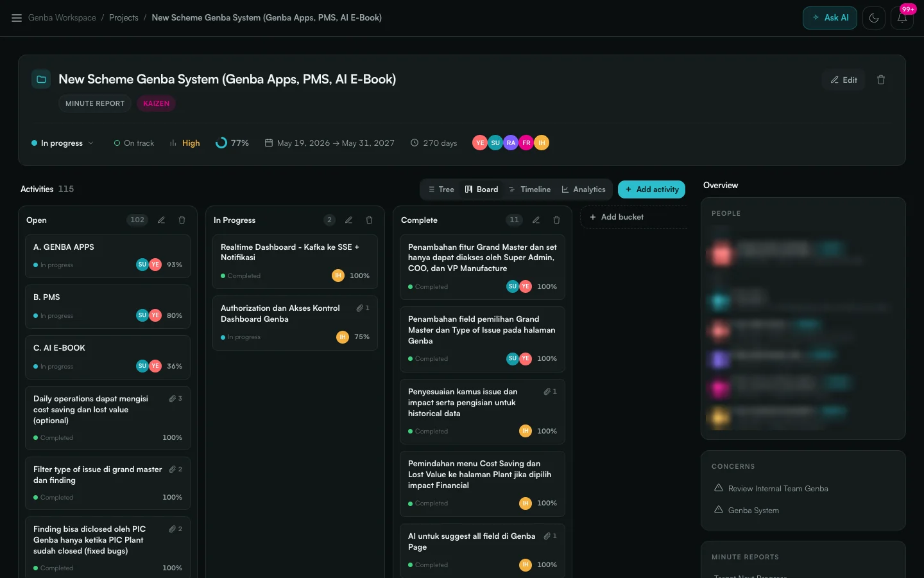Open the hamburger sidebar menu
The image size is (924, 578).
(x=17, y=18)
